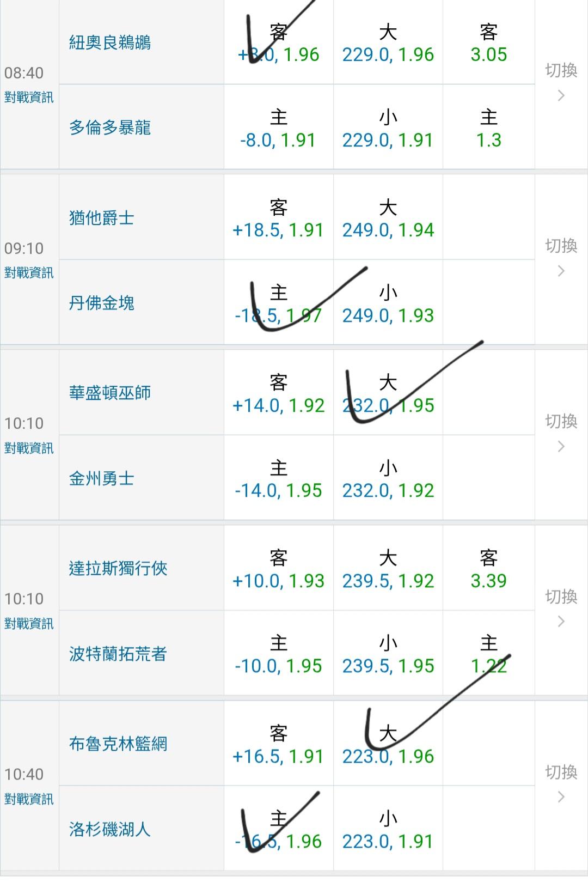Expand 切換 arrow for the Pelicans vs Raptors game
The height and width of the screenshot is (888, 588).
[x=561, y=82]
